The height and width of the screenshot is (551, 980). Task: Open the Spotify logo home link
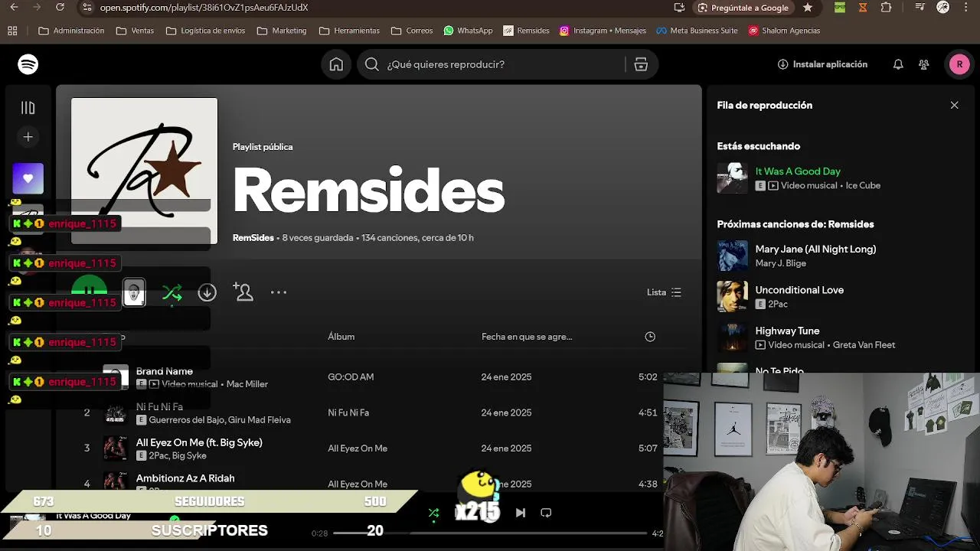tap(28, 64)
